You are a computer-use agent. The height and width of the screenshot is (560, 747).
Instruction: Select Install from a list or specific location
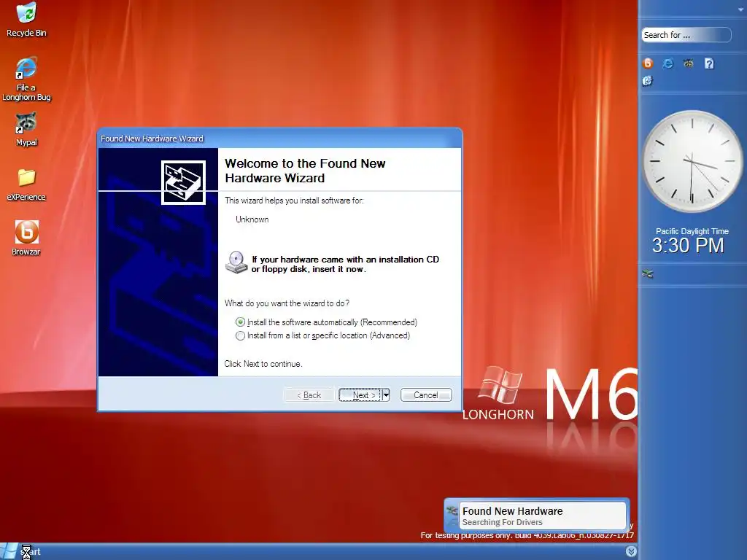[x=323, y=335]
